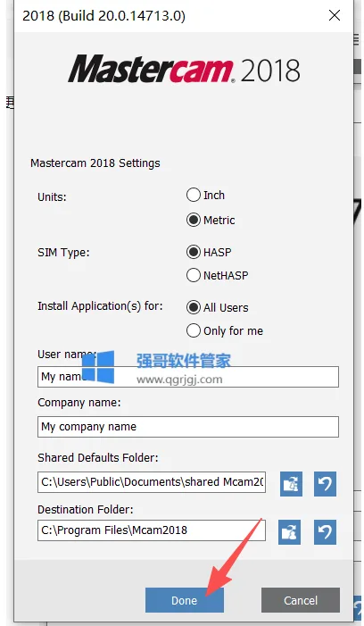This screenshot has width=364, height=626.
Task: Browse for the Shared Defaults Folder
Action: click(291, 484)
